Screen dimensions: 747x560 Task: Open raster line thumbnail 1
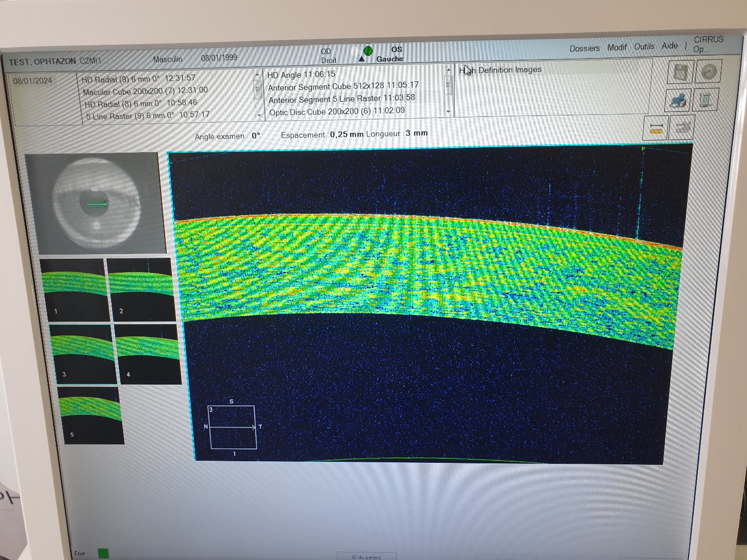pos(74,289)
